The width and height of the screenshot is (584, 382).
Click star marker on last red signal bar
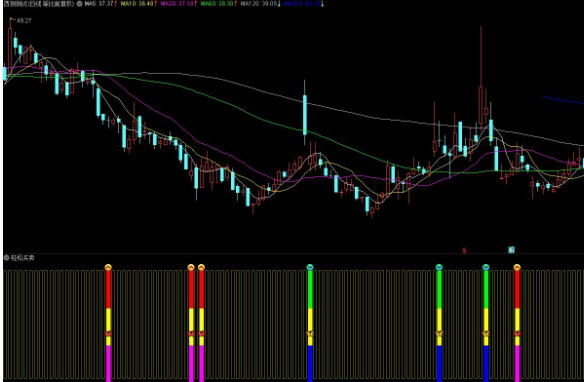point(517,334)
